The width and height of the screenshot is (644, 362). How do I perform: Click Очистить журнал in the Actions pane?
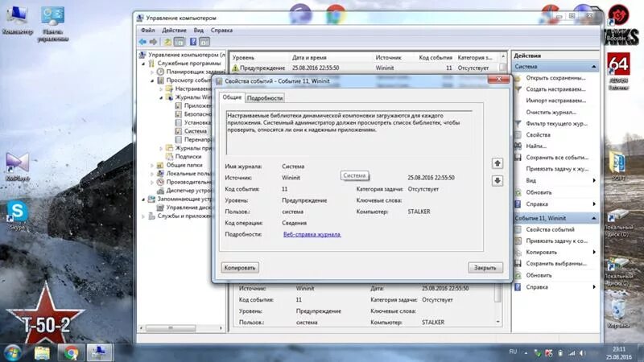[x=551, y=112]
